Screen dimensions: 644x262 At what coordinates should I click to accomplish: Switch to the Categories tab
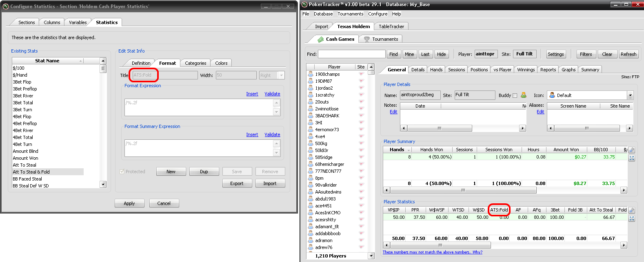195,63
